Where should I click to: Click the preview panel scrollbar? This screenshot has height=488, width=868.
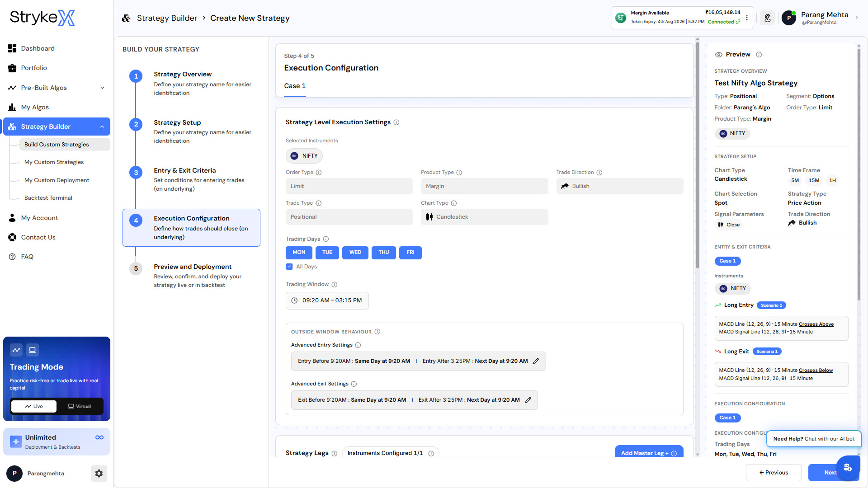coord(859,175)
